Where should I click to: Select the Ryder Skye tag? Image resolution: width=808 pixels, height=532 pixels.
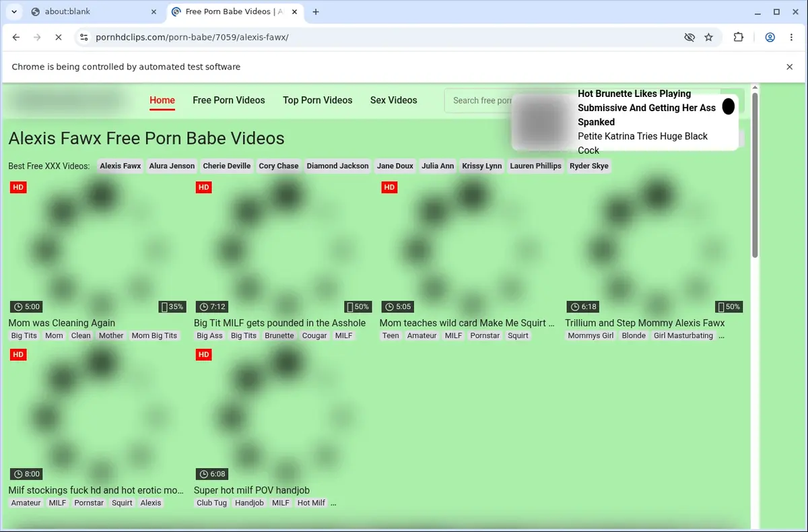589,166
